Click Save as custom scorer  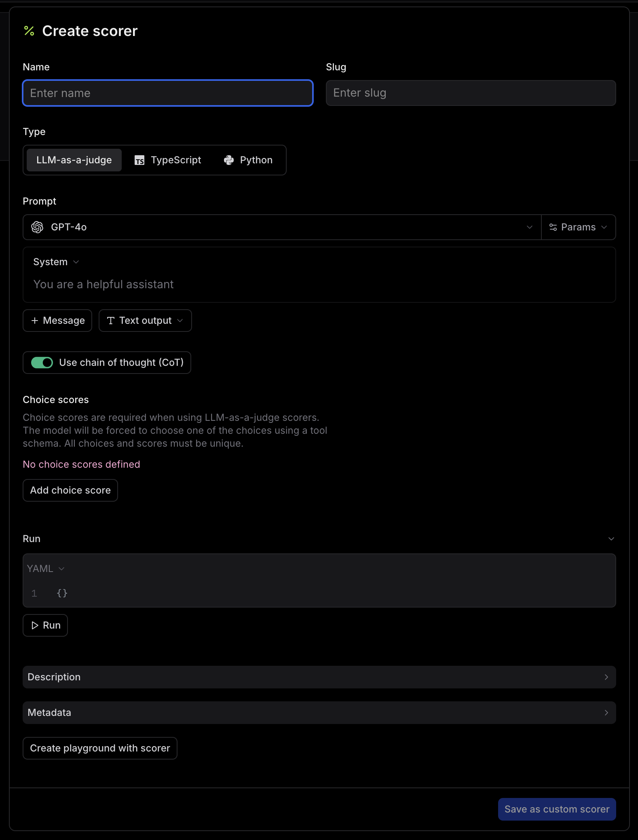[557, 809]
